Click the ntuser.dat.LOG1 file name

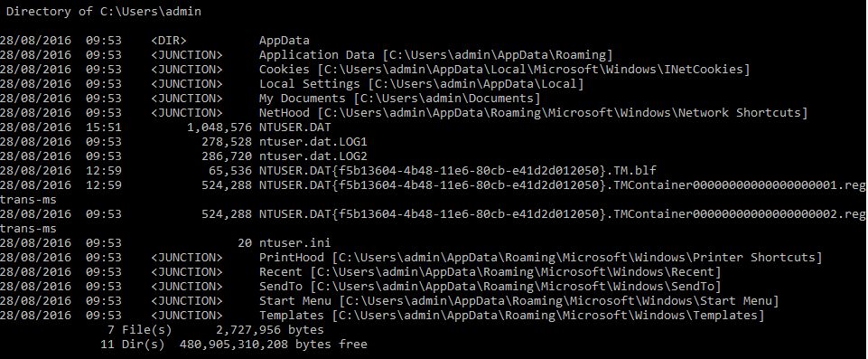tap(313, 141)
